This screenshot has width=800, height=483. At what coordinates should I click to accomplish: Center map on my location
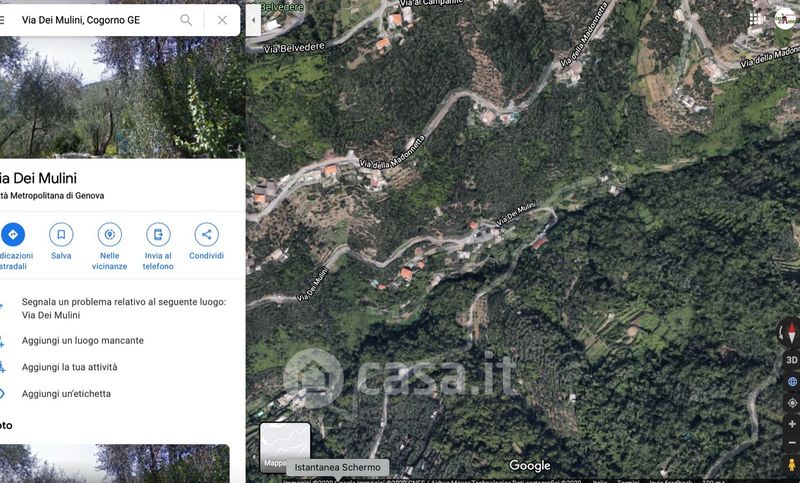click(x=791, y=403)
